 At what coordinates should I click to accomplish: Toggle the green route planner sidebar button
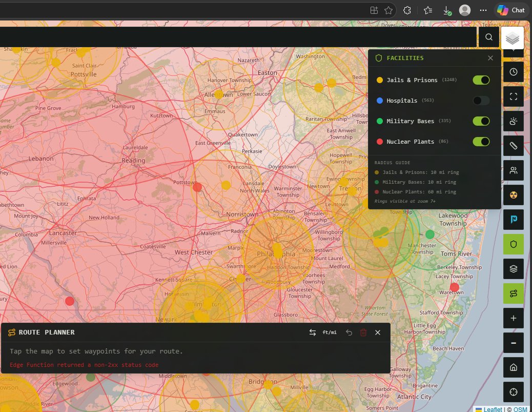[514, 293]
